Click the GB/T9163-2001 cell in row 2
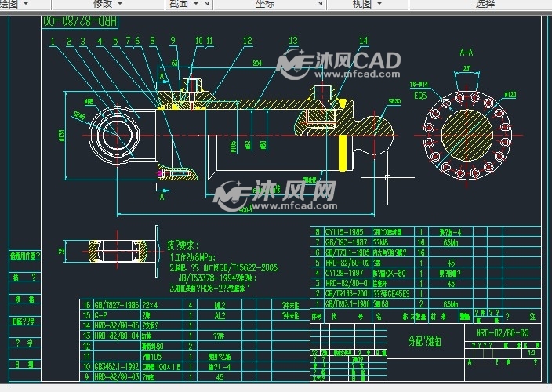The width and height of the screenshot is (552, 392). pyautogui.click(x=347, y=294)
